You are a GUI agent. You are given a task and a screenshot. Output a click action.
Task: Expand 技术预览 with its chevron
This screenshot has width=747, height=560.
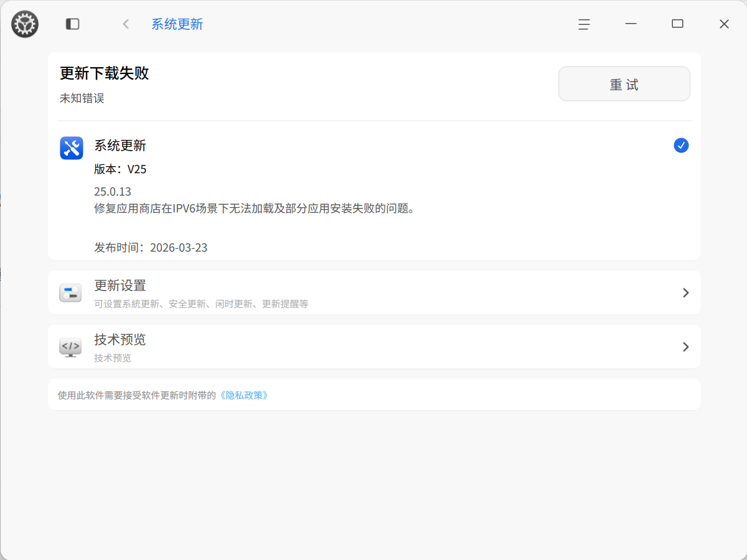pos(685,347)
